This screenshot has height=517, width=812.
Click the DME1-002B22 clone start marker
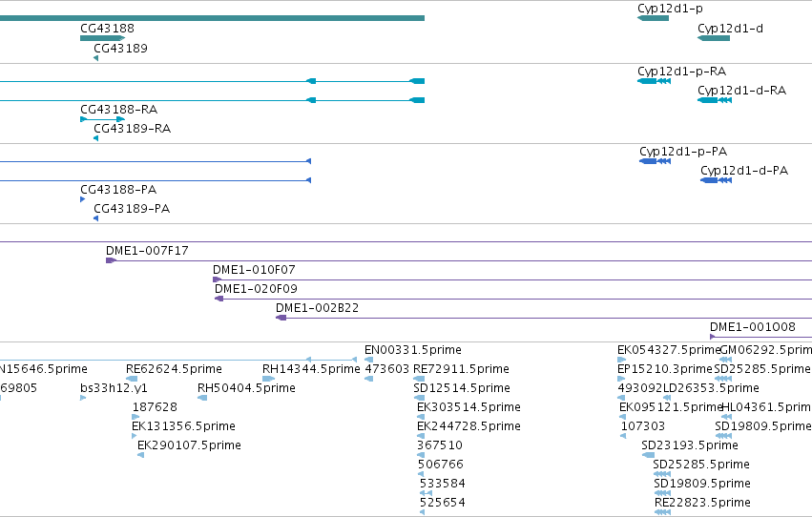(x=281, y=318)
